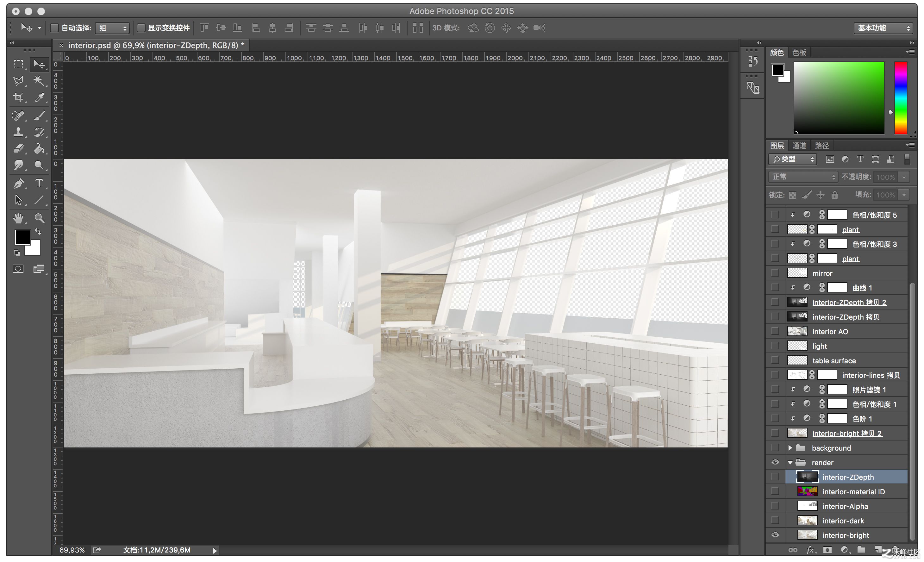The height and width of the screenshot is (562, 924).
Task: Select the History Brush tool
Action: (x=39, y=132)
